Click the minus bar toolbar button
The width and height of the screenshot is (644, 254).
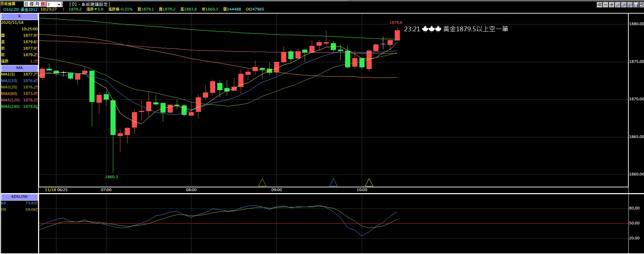tap(606, 5)
